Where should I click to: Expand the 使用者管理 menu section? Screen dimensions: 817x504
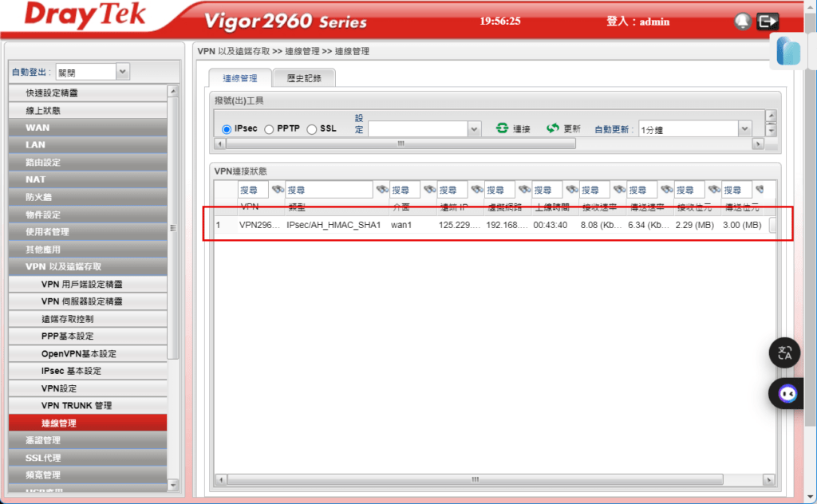click(88, 232)
